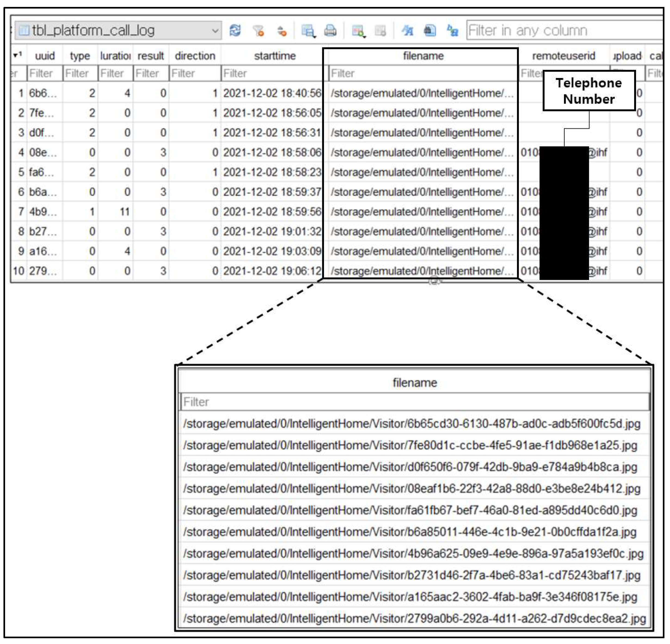The image size is (670, 644).
Task: Click the print table icon
Action: [330, 31]
